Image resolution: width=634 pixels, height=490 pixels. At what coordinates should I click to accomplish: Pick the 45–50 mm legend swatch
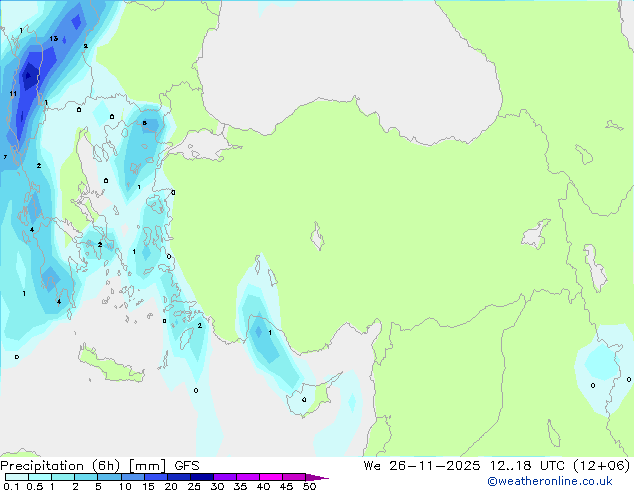[x=294, y=477]
